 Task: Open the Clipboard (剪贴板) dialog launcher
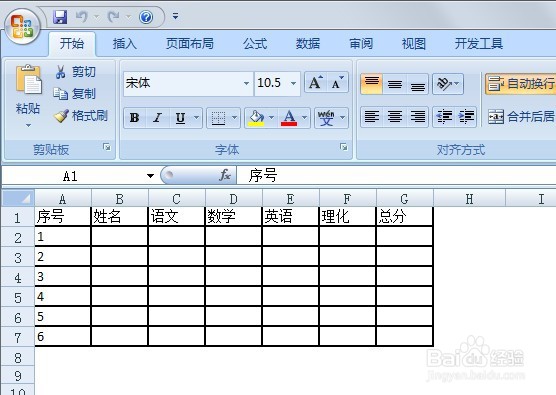[x=106, y=147]
